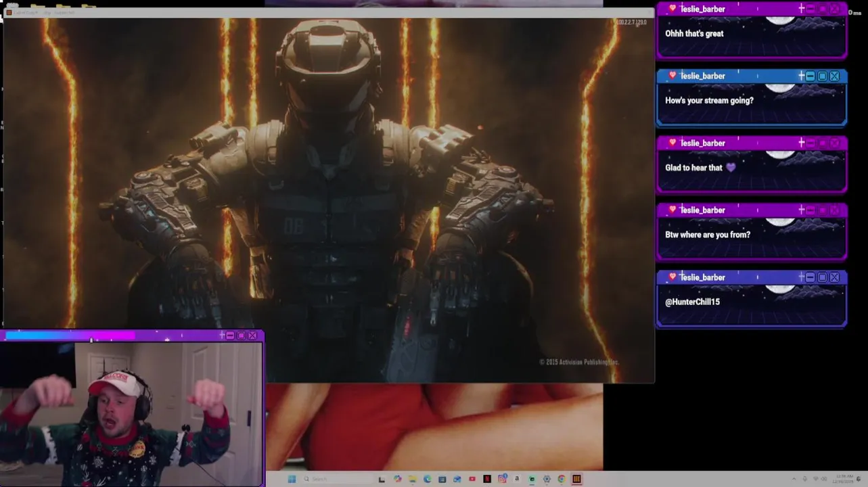868x487 pixels.
Task: Click plus on "Glad to hear that" widget
Action: [801, 143]
